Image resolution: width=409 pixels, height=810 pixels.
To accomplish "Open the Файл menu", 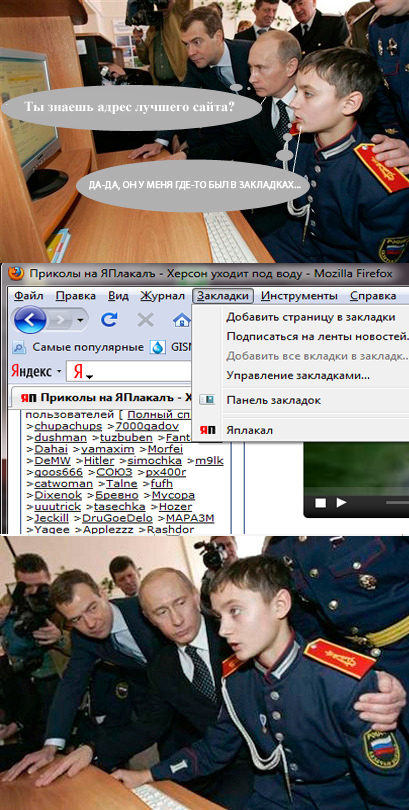I will pyautogui.click(x=29, y=296).
